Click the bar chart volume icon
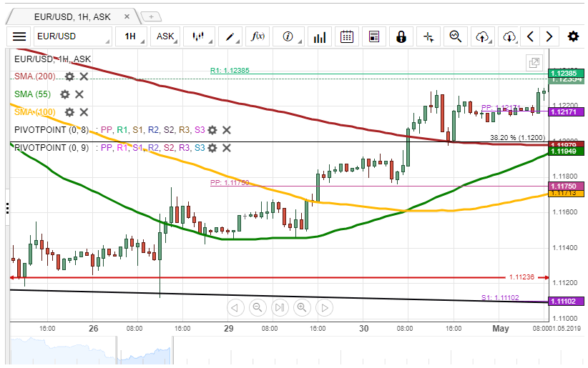Image resolution: width=588 pixels, height=368 pixels. tap(320, 36)
